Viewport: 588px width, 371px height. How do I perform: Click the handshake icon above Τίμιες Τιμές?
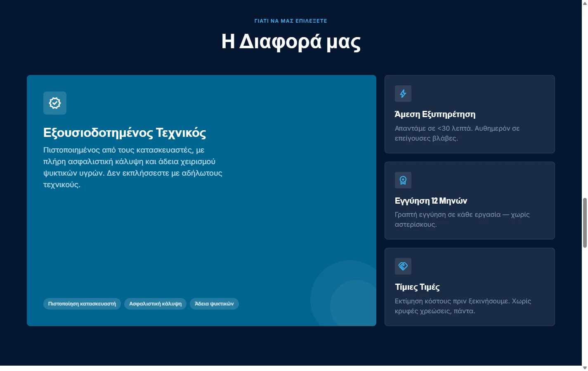click(x=403, y=266)
